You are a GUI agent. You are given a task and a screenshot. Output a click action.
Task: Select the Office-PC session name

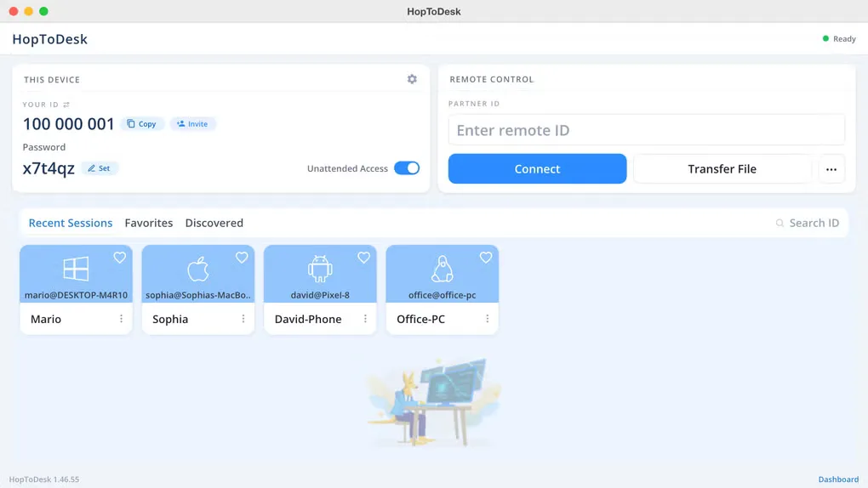[420, 320]
